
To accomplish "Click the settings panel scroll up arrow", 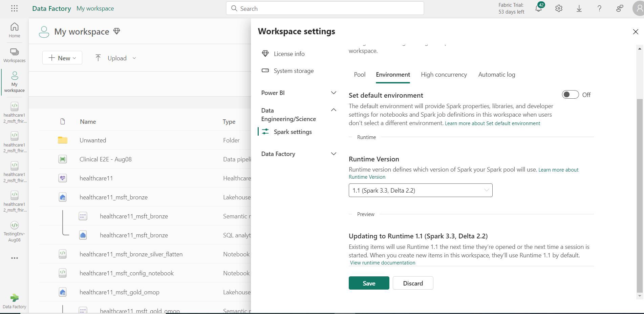I will point(640,49).
